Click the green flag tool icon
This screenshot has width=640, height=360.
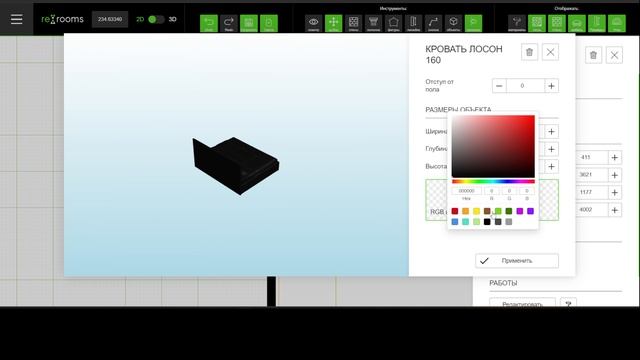[473, 23]
